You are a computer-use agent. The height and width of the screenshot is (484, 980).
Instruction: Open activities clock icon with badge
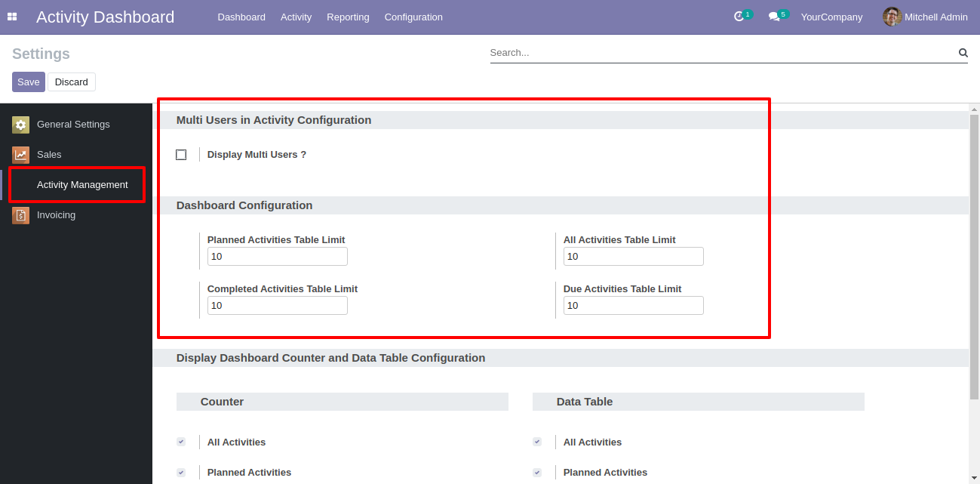742,16
